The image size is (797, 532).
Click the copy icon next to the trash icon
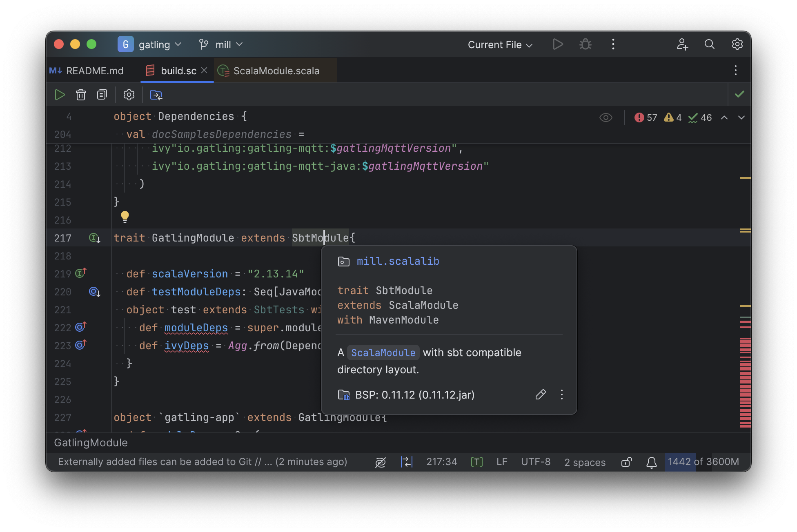pos(102,95)
